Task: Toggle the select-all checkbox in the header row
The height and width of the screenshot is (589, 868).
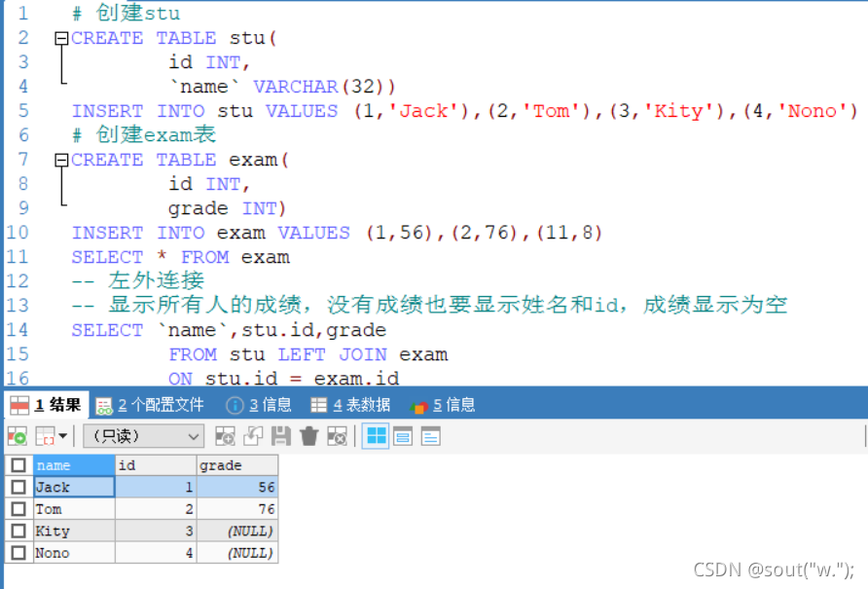Action: pos(18,465)
